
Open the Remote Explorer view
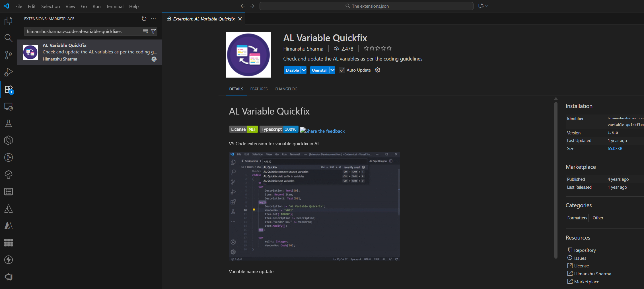pos(9,107)
